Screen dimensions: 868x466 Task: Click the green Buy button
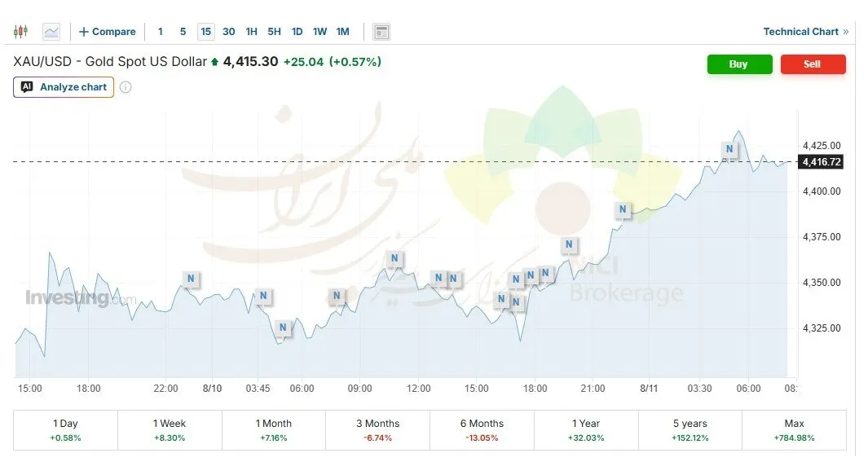coord(739,64)
